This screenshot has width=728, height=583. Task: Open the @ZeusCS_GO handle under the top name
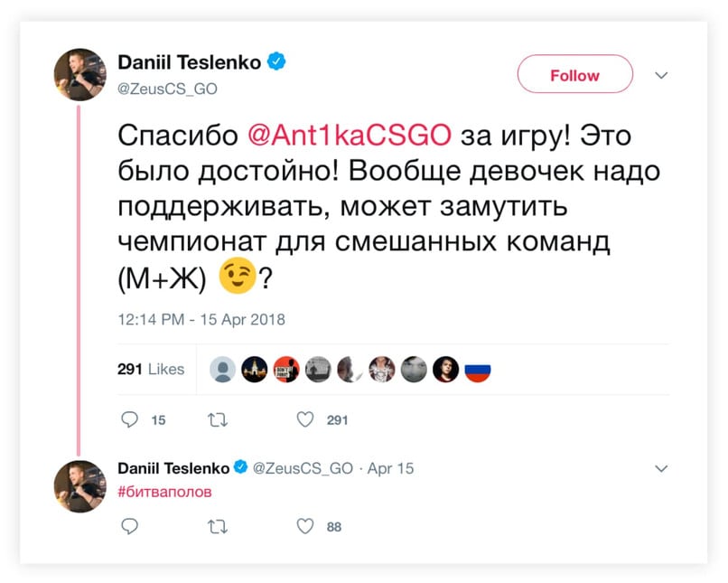coord(167,89)
